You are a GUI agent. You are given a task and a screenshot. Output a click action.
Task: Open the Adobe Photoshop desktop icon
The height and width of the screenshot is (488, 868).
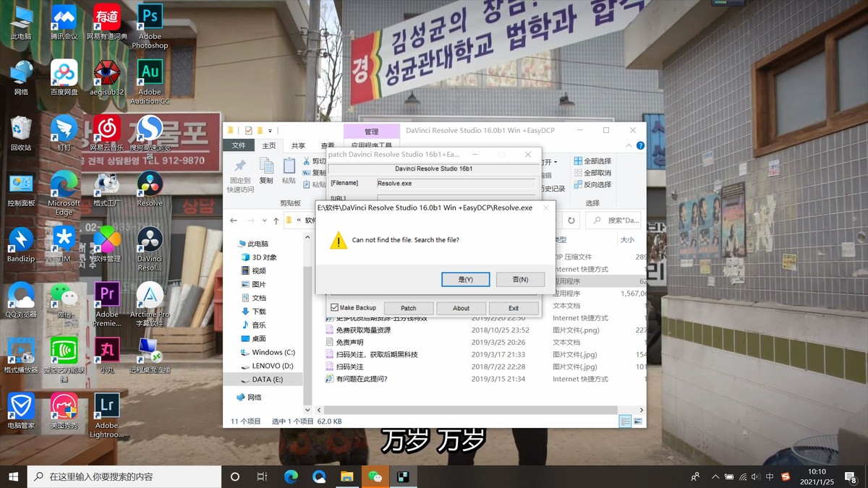(150, 26)
